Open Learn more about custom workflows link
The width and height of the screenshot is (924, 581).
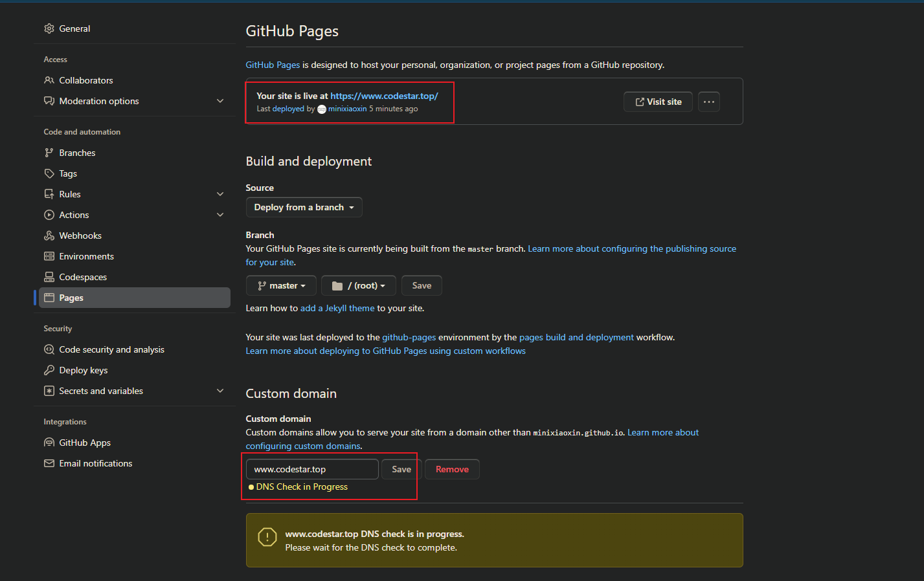(x=385, y=351)
